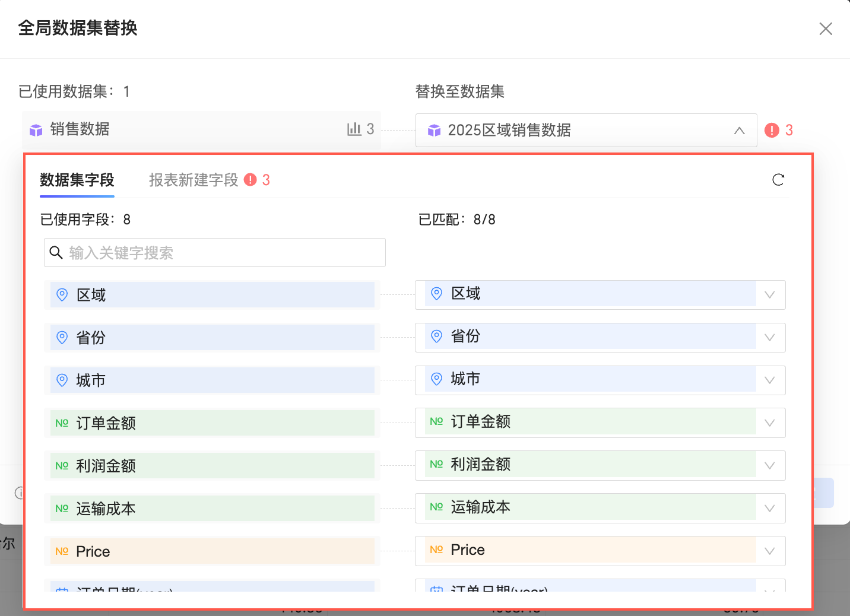Click number icon in matched 运输成本 dropdown
The height and width of the screenshot is (616, 850).
(436, 507)
